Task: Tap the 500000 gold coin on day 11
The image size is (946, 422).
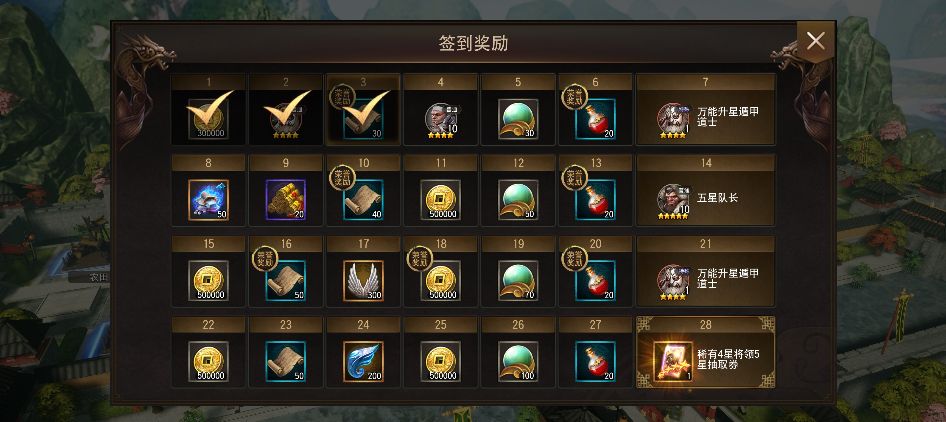Action: [440, 200]
